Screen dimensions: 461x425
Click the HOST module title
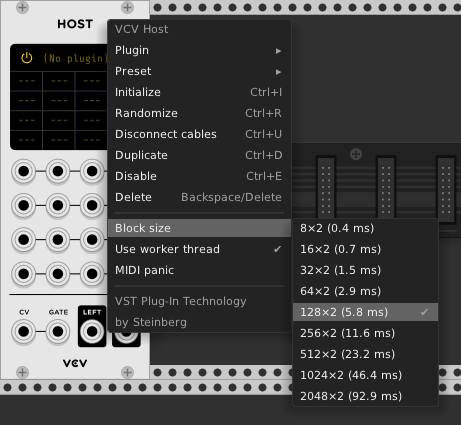click(75, 24)
